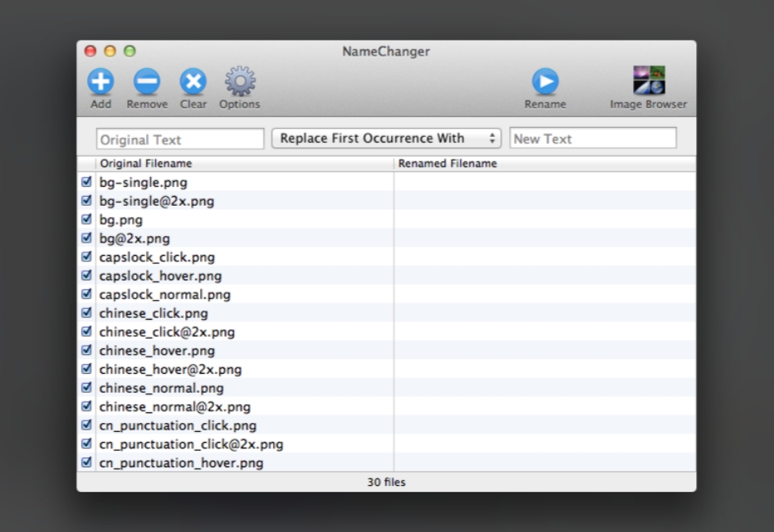Disable the chinese_normal.png checkbox

pyautogui.click(x=86, y=388)
